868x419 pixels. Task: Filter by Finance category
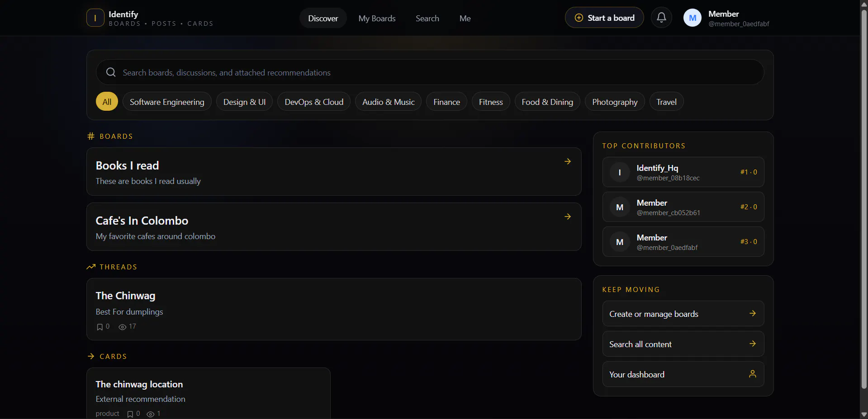click(446, 102)
